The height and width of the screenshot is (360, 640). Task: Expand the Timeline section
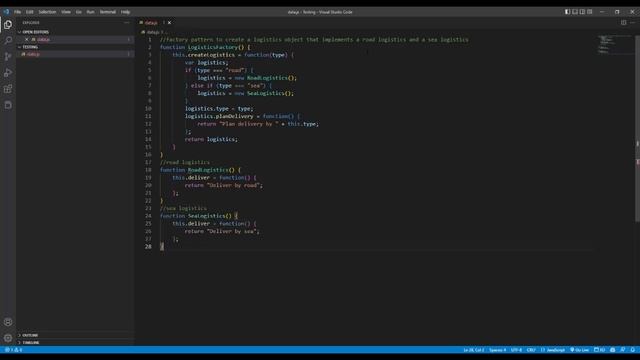pos(75,342)
